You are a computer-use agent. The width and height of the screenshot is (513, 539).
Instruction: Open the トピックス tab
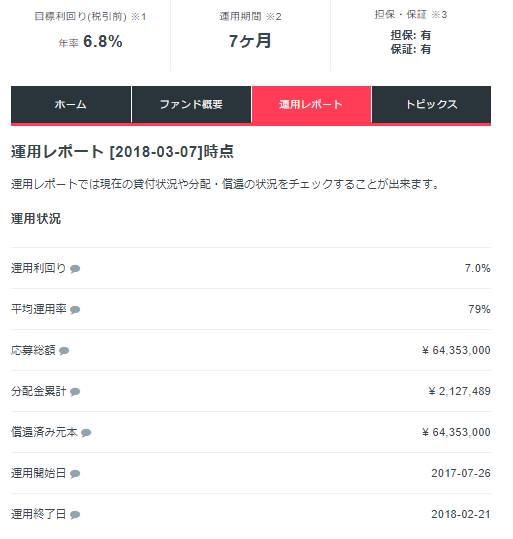pos(432,104)
